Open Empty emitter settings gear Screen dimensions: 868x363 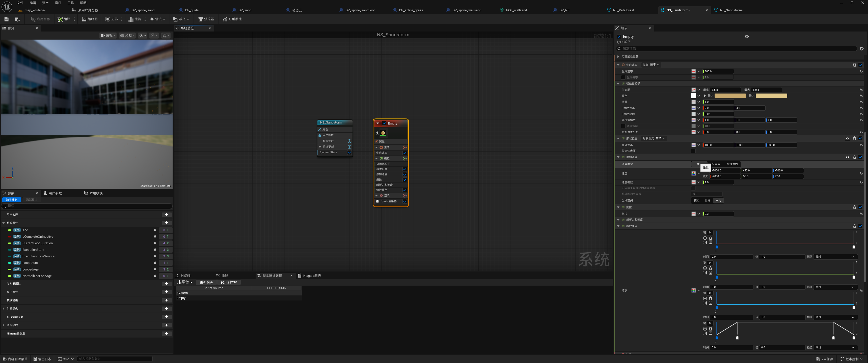point(747,36)
